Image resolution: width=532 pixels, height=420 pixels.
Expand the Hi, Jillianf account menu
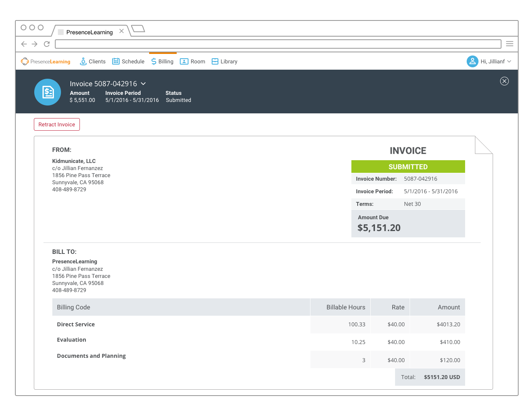[496, 61]
